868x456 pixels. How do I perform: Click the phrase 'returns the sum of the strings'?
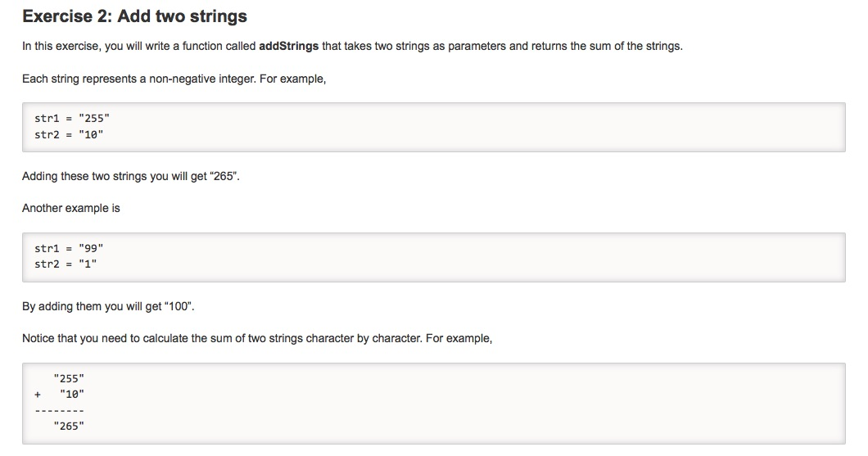pos(607,46)
